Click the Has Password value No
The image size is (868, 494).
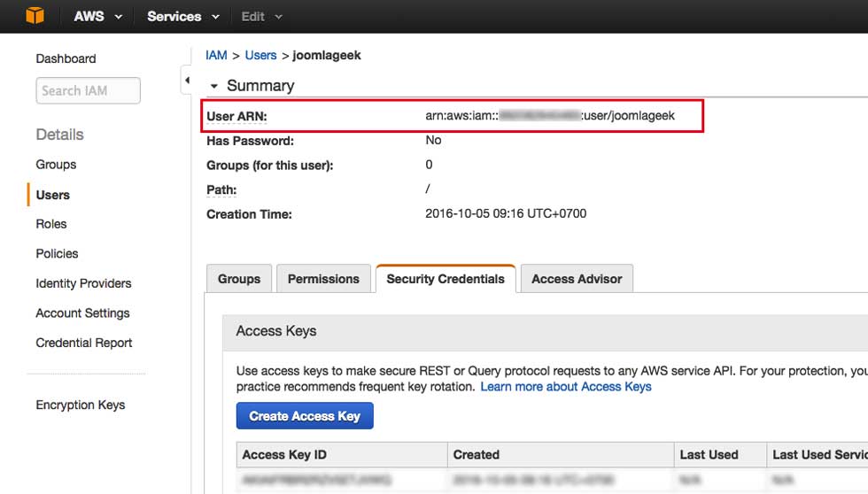[433, 140]
